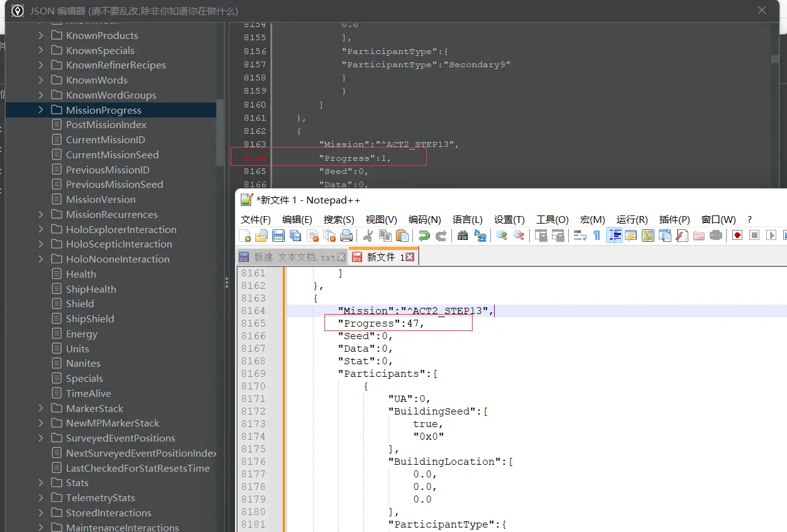Toggle the word wrap toolbar button

[x=580, y=236]
